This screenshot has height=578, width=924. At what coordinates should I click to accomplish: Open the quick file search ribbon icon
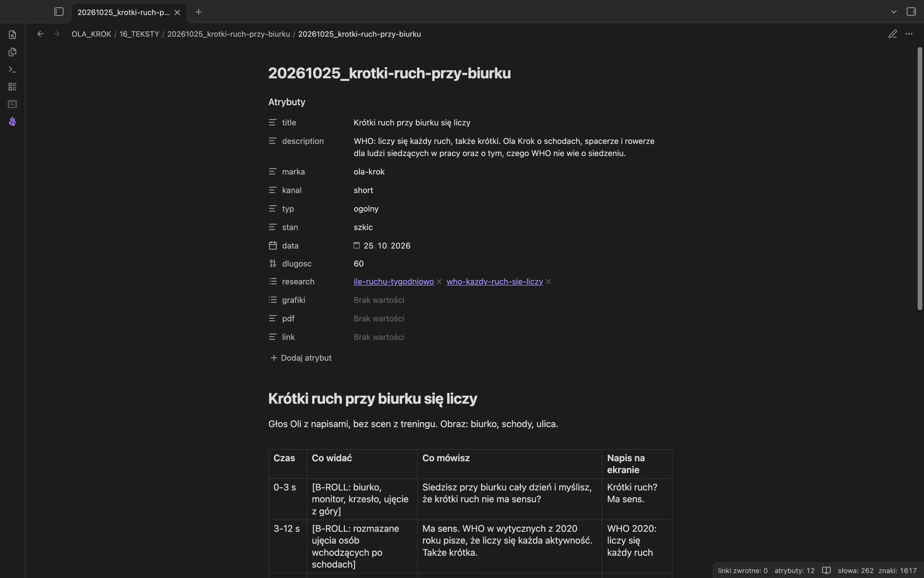[x=12, y=35]
